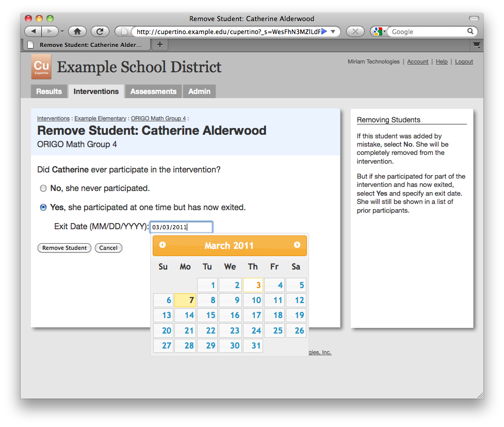Open the Admin tab
The width and height of the screenshot is (504, 427).
tap(199, 91)
